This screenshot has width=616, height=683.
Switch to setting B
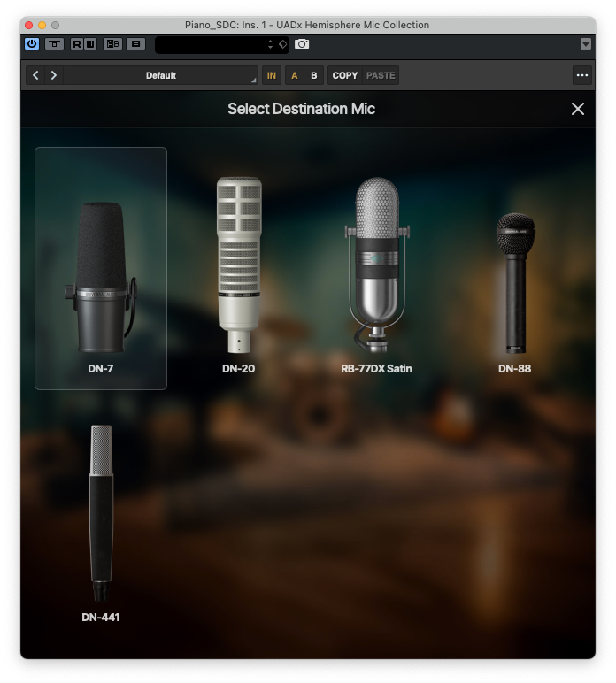point(314,76)
